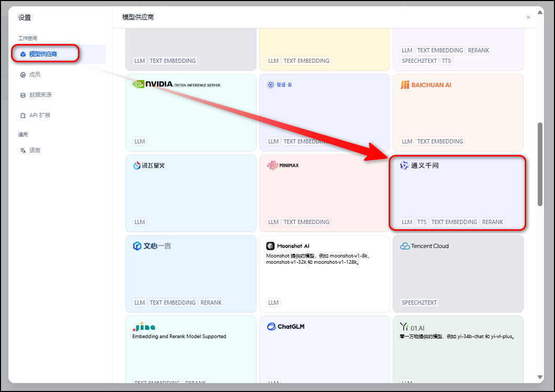Viewport: 555px width, 392px height.
Task: Click the scrollbar up arrow
Action: pyautogui.click(x=540, y=13)
